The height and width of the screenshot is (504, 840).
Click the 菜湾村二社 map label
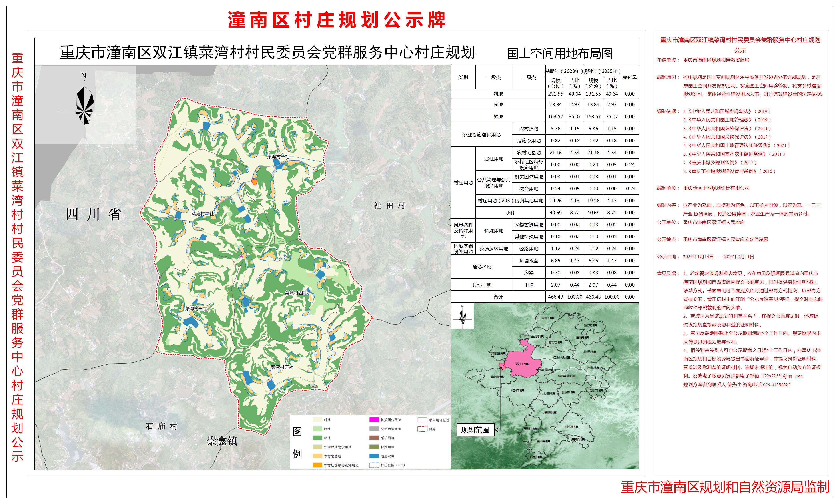coord(203,214)
